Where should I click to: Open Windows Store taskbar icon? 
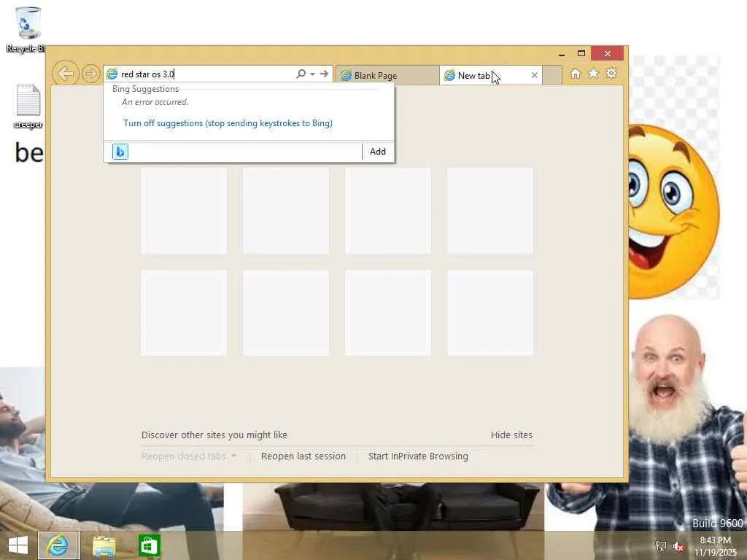149,545
